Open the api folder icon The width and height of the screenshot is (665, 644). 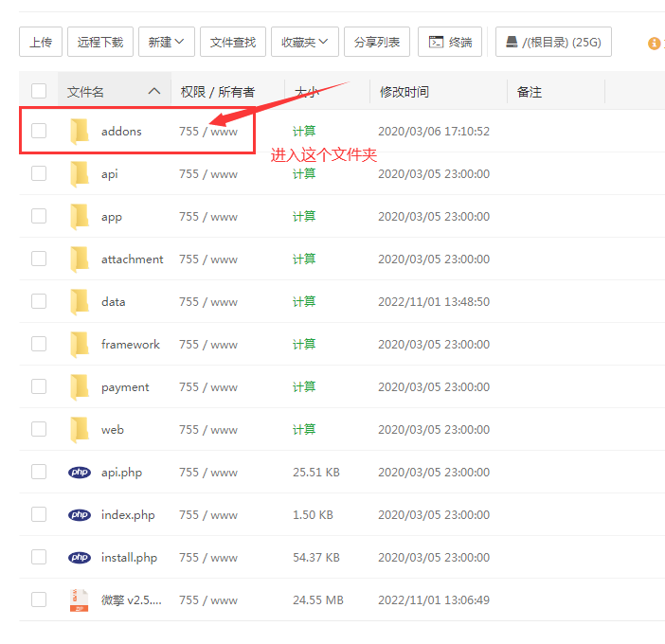80,174
